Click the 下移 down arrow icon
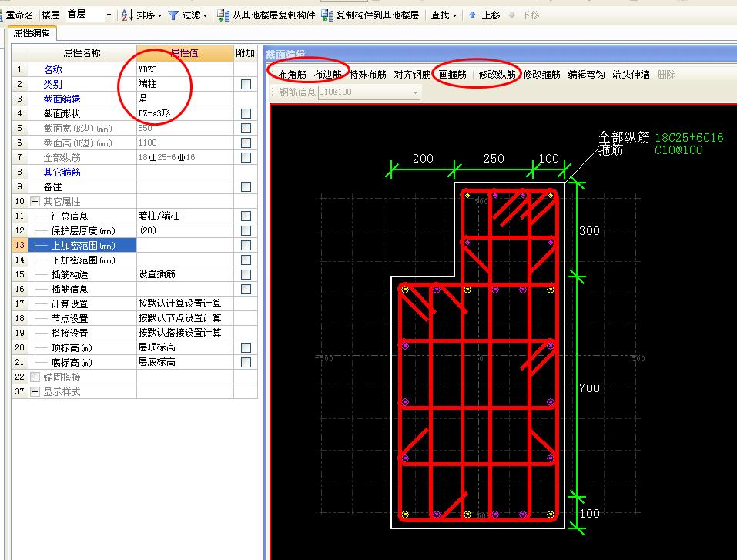 point(512,15)
